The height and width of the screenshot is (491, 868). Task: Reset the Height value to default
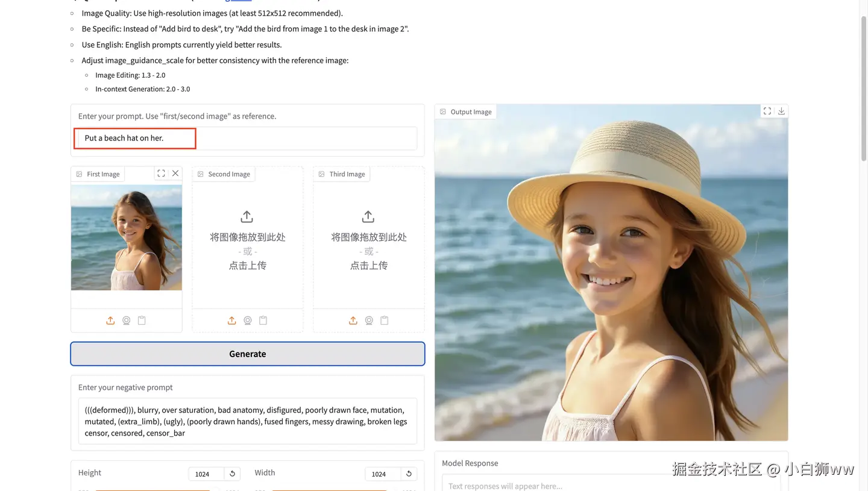tap(233, 474)
